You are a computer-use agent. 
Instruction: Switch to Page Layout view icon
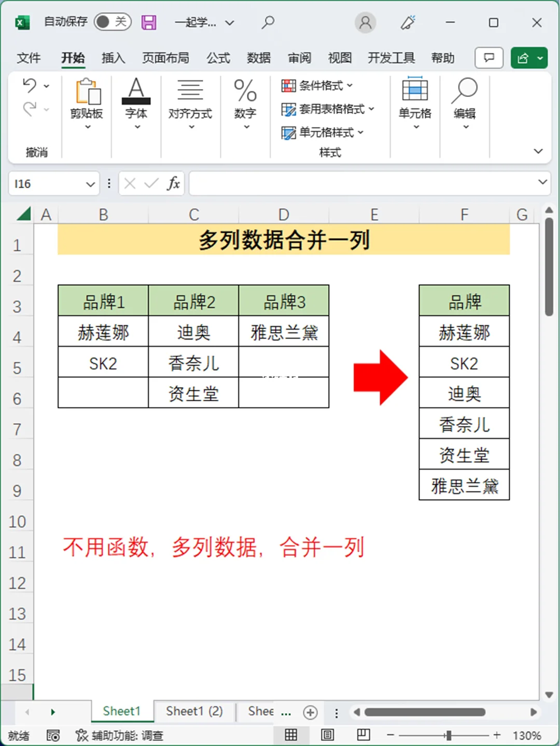pos(327,735)
